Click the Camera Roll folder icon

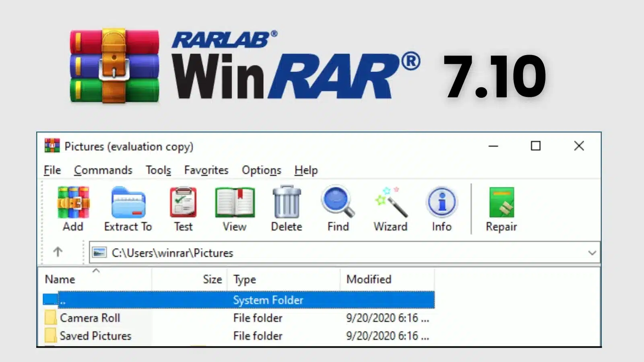[x=51, y=318]
